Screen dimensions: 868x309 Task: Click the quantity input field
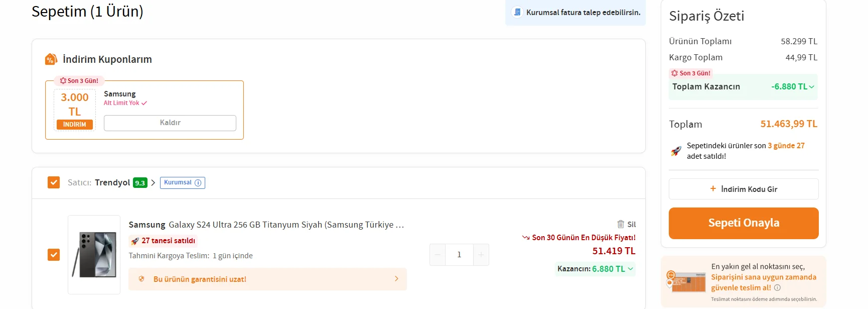click(459, 255)
